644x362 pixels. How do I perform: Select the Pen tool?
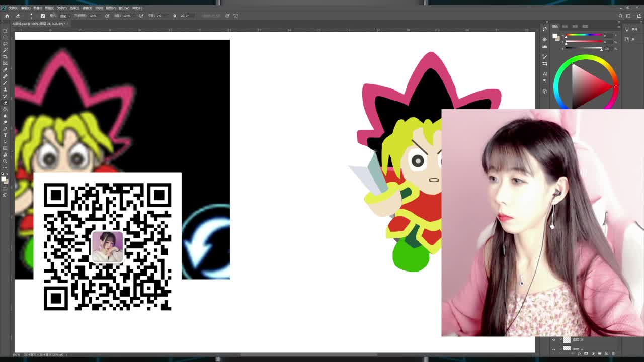point(5,128)
